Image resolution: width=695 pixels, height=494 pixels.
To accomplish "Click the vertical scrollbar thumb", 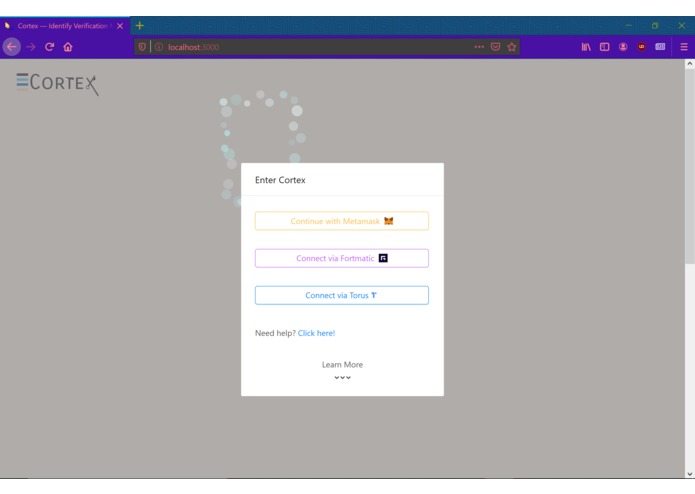I will pos(690,166).
